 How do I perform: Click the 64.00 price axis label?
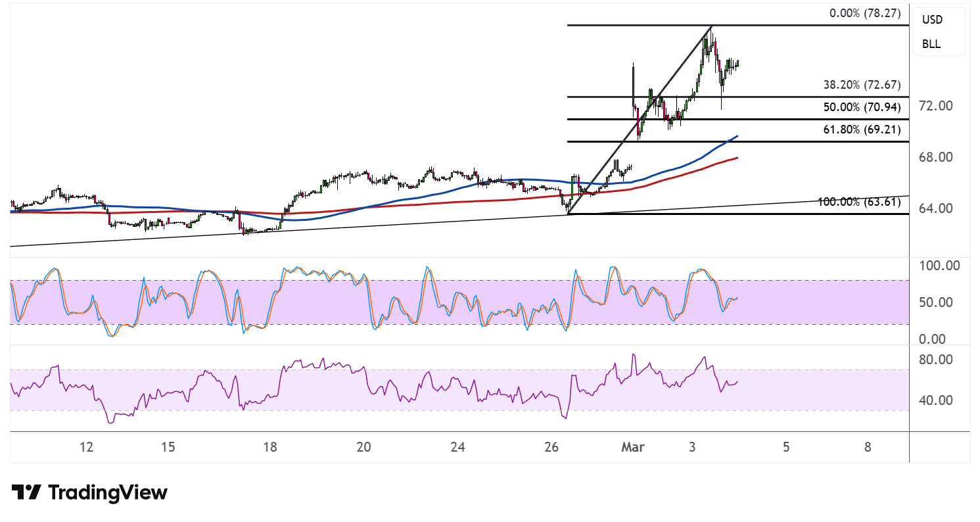[x=935, y=208]
